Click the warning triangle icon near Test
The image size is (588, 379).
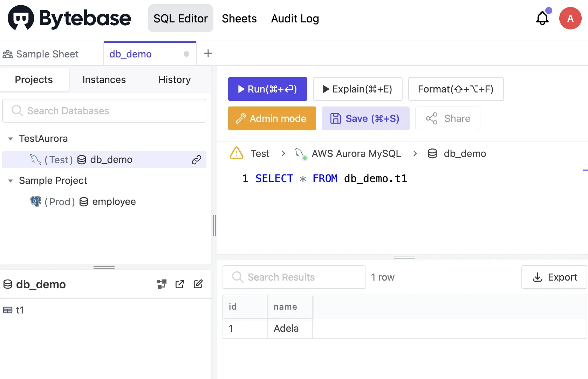click(237, 153)
